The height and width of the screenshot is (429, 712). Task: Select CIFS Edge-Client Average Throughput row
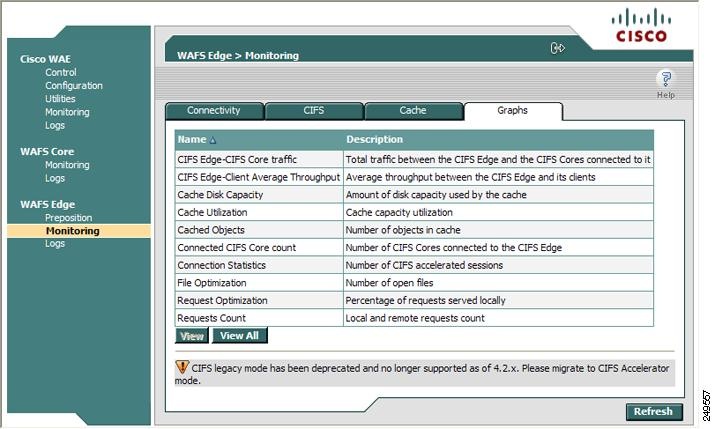414,177
